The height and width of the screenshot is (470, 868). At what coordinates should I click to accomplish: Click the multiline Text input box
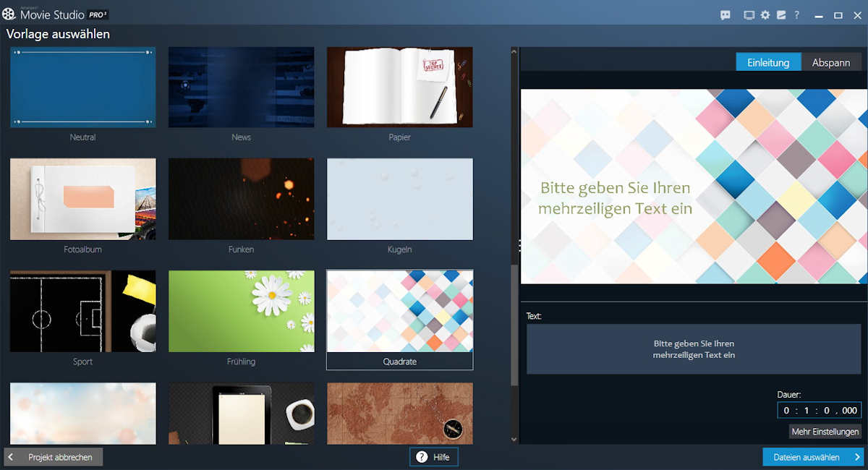coord(694,349)
